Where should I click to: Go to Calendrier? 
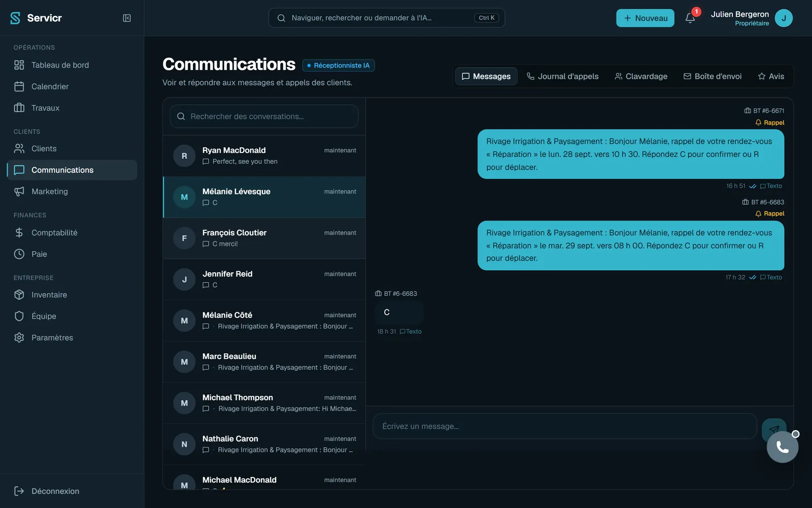click(72, 86)
